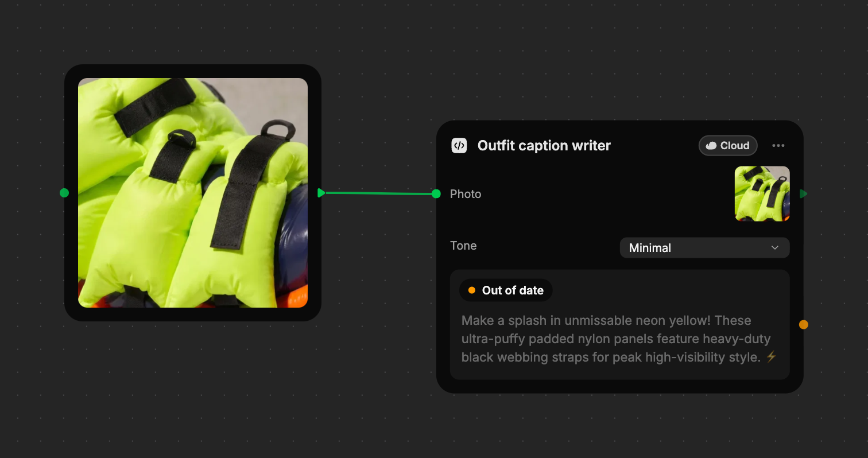868x458 pixels.
Task: Click the Outfit caption writer title
Action: [544, 146]
